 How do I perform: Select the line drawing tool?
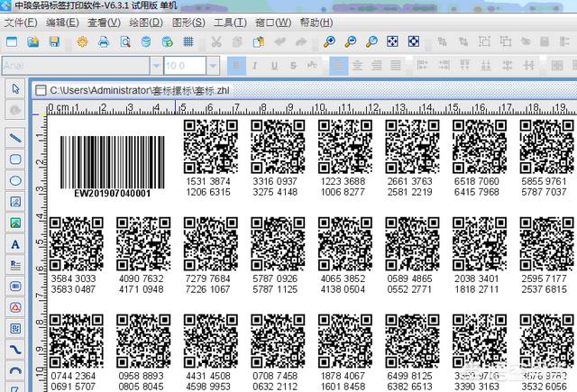pos(15,138)
